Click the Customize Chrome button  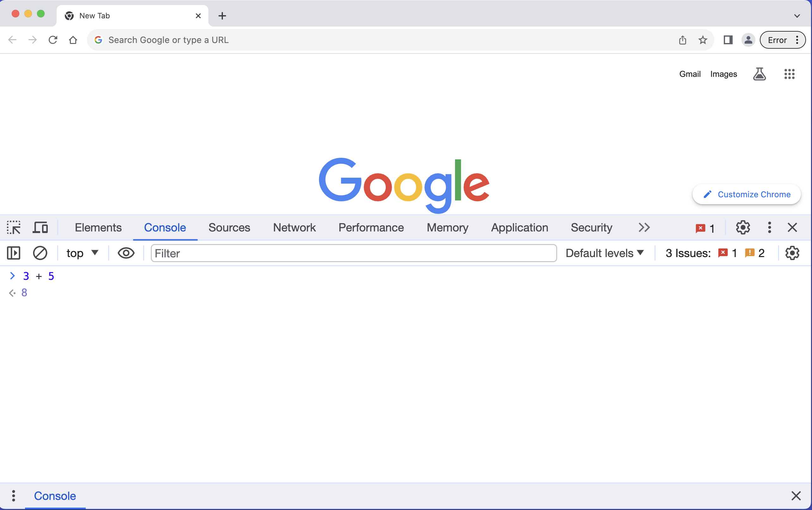[746, 194]
